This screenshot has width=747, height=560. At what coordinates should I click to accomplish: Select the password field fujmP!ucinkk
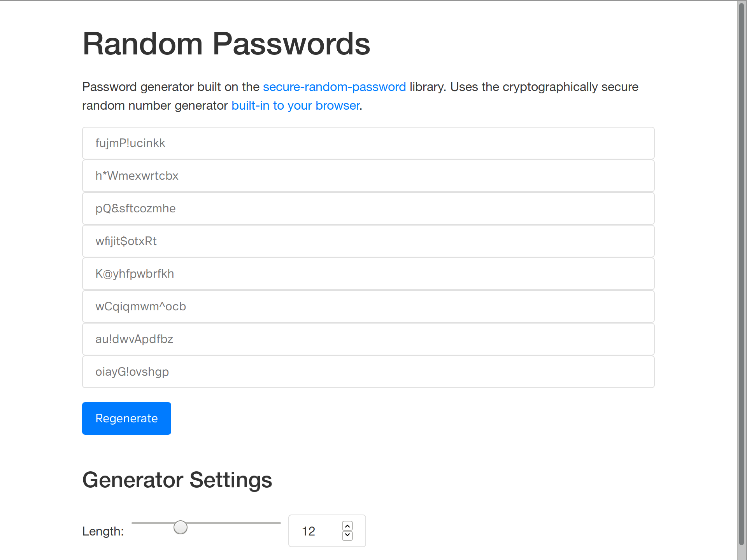click(368, 143)
